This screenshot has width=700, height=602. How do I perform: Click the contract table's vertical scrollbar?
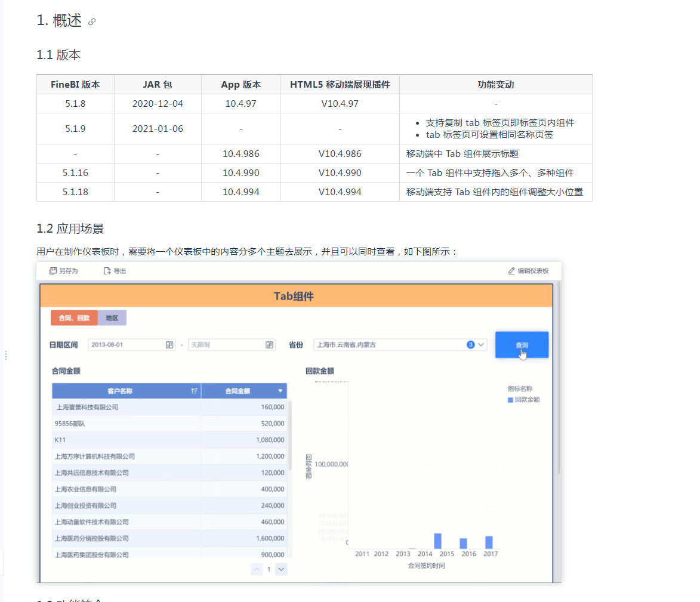(290, 436)
